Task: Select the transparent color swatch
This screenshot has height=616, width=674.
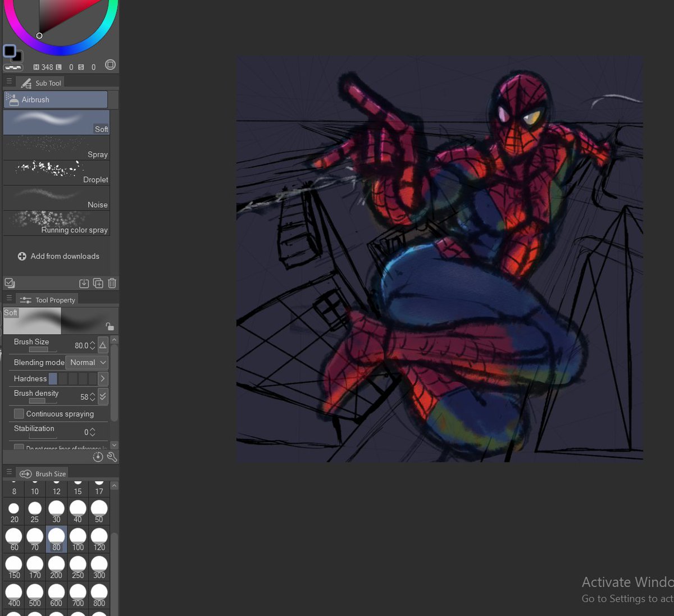Action: [x=12, y=67]
